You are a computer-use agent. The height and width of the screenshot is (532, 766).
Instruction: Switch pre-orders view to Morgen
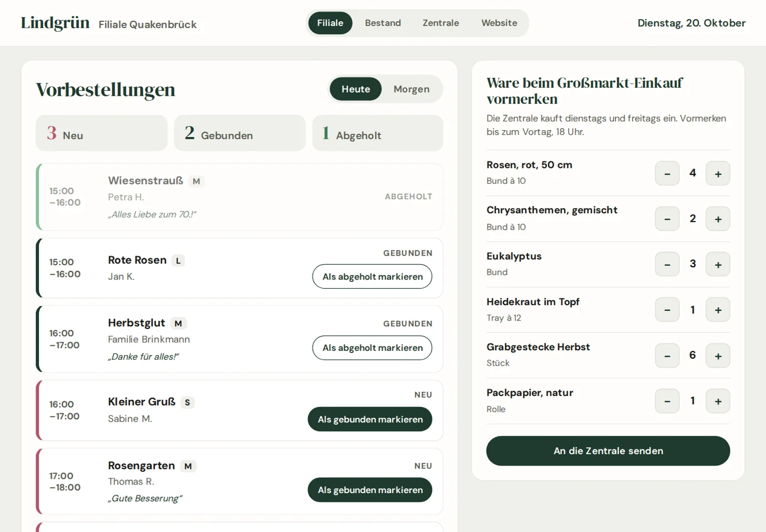(x=412, y=89)
